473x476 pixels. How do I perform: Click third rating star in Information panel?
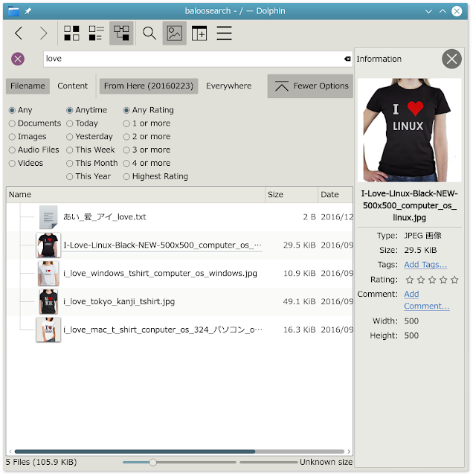(432, 280)
